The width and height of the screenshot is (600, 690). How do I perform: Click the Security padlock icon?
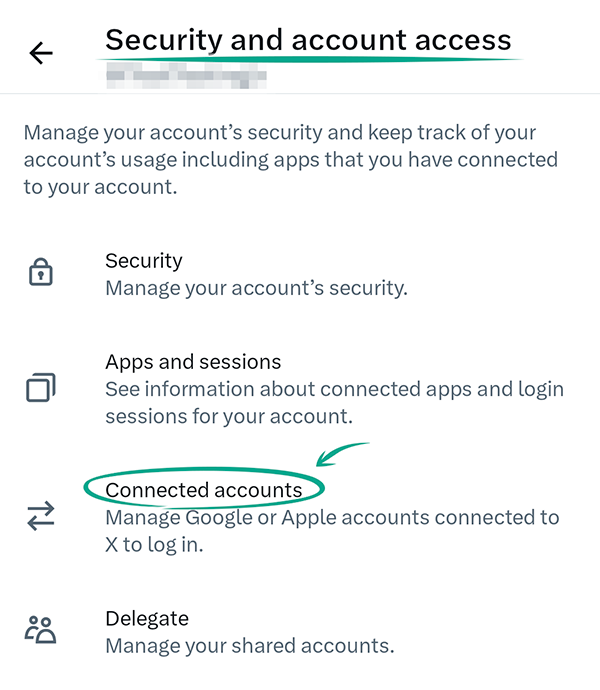pos(40,273)
